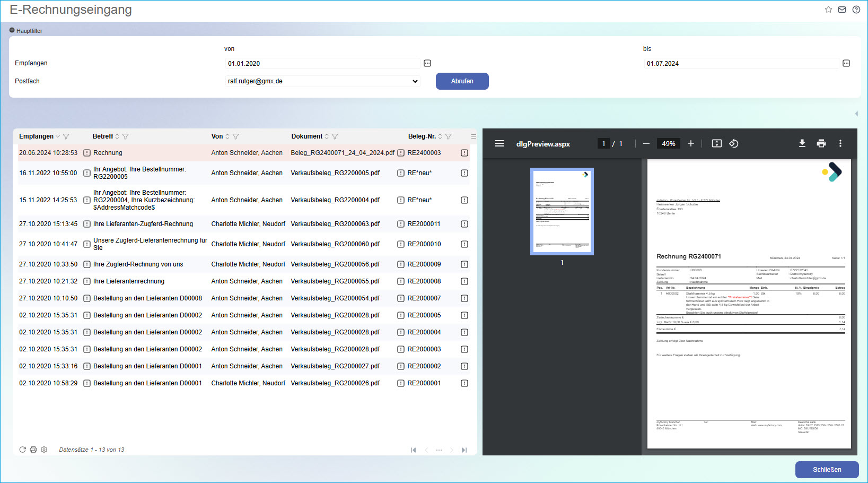Sort the Beleg-Nr. column
This screenshot has width=868, height=483.
(440, 136)
